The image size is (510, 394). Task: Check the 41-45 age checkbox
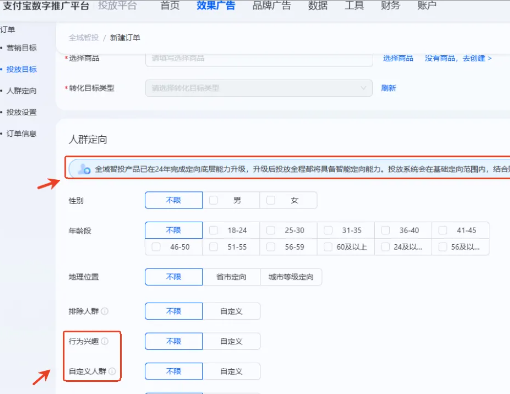click(443, 230)
